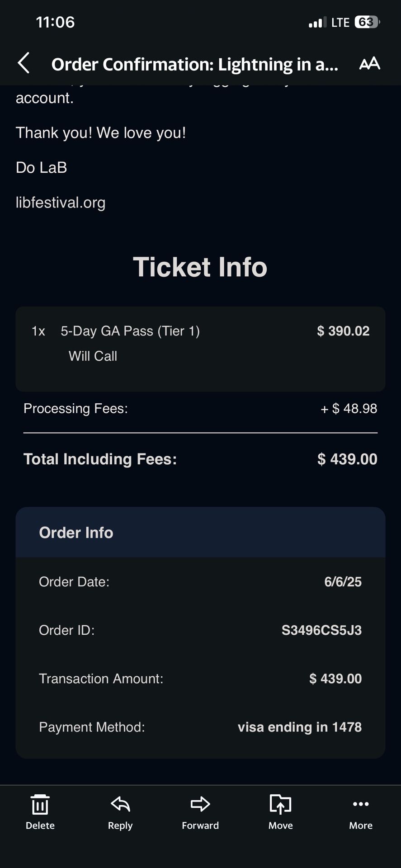The image size is (401, 868).
Task: Tap the Will Call delivery text
Action: [93, 356]
